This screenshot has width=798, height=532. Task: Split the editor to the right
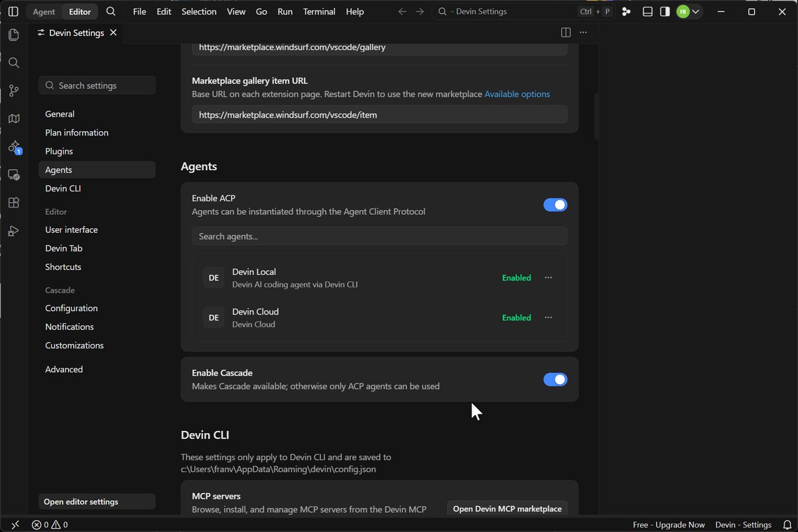point(566,33)
